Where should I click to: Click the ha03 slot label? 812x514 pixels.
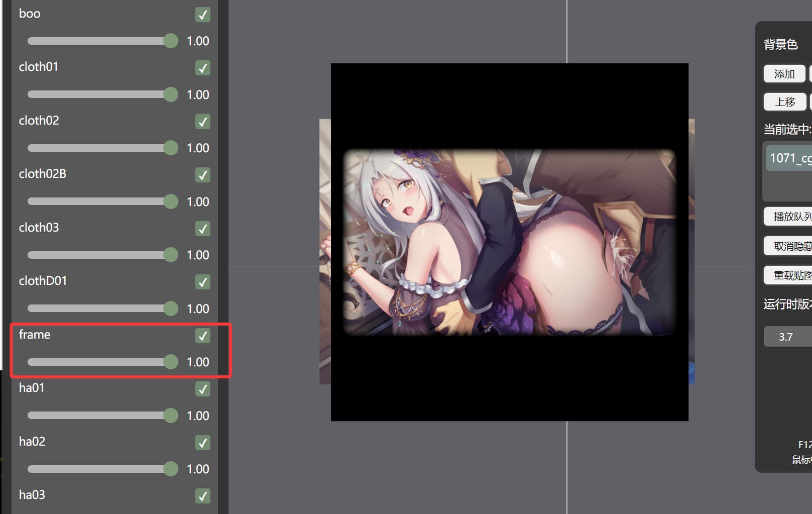32,495
